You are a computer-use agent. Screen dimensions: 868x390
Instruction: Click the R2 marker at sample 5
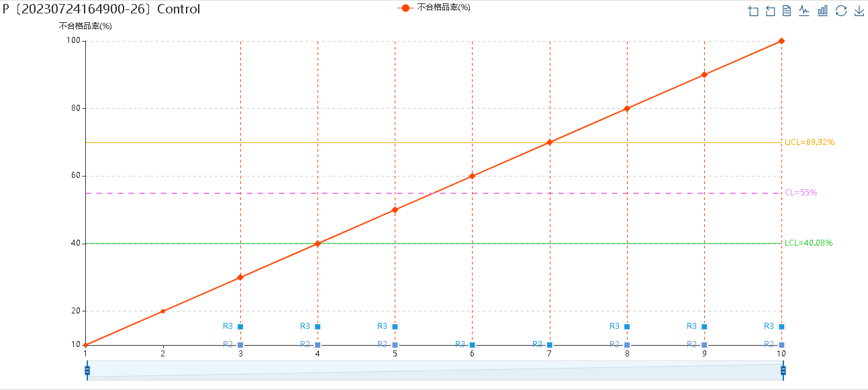click(395, 345)
